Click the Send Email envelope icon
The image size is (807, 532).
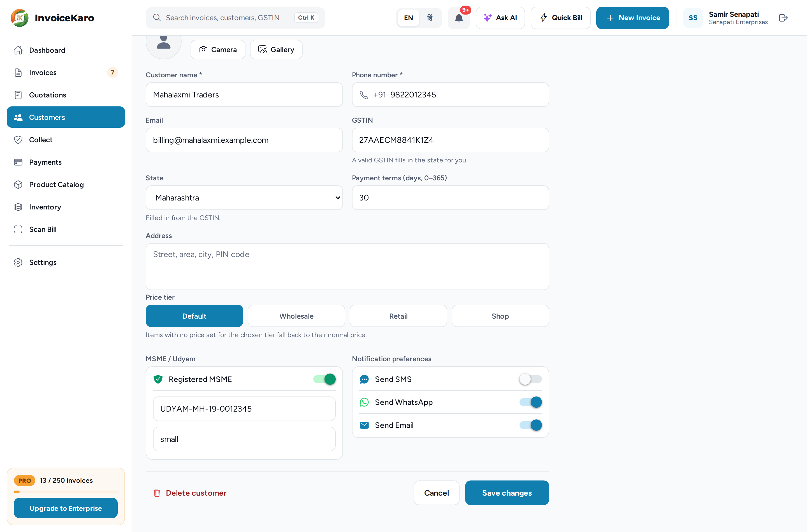click(364, 425)
